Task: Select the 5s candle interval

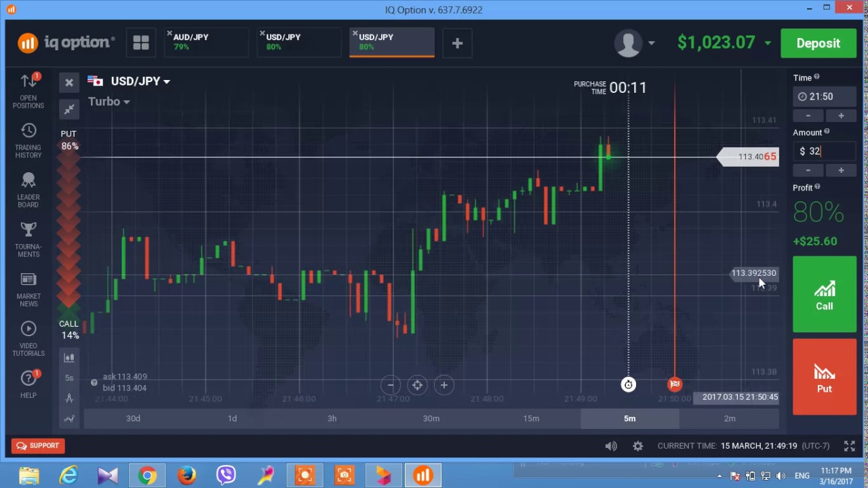Action: [69, 378]
